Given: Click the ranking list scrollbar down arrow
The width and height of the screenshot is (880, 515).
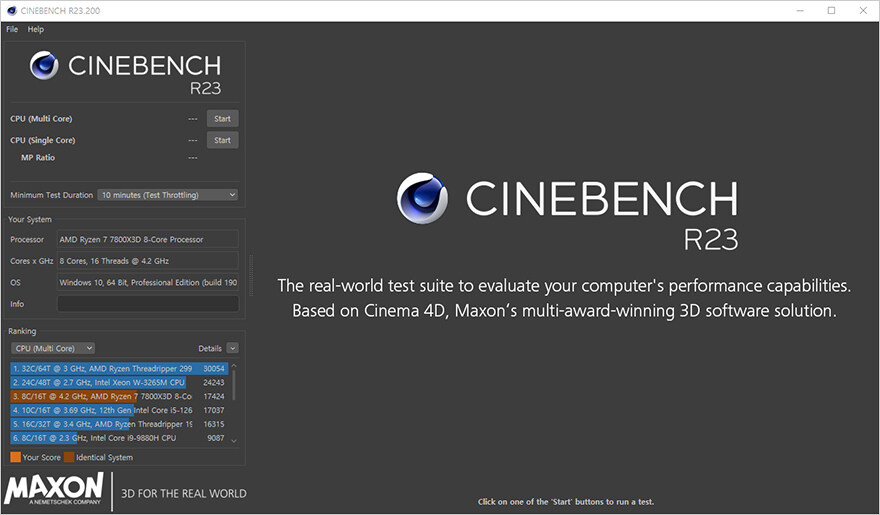Looking at the screenshot, I should click(x=234, y=440).
